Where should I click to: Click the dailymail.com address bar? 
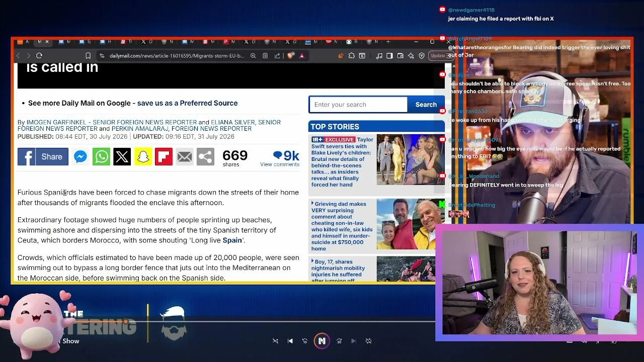point(177,56)
